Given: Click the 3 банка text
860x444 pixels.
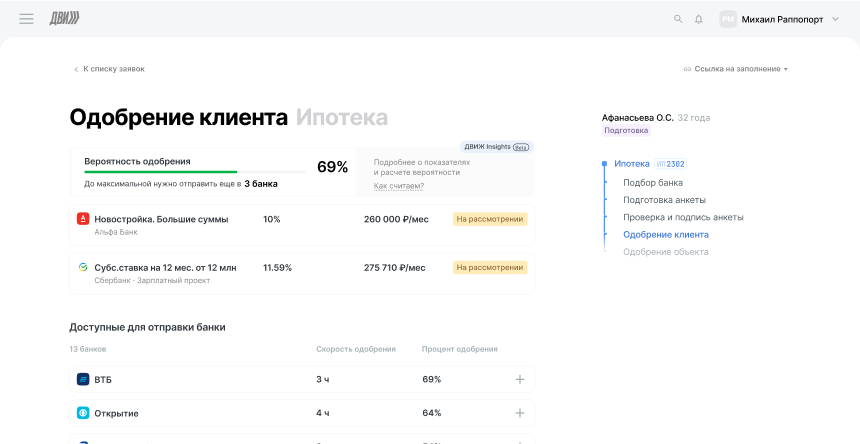Looking at the screenshot, I should pyautogui.click(x=261, y=184).
